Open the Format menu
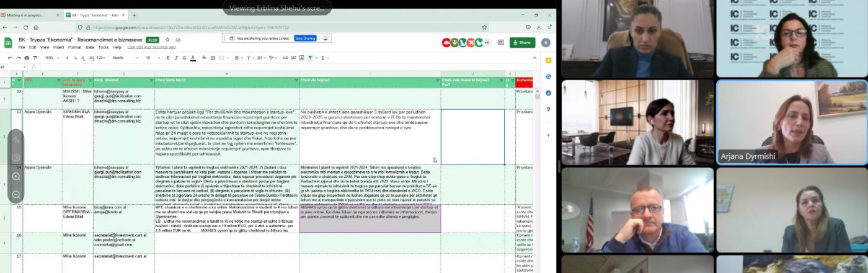 pyautogui.click(x=74, y=47)
